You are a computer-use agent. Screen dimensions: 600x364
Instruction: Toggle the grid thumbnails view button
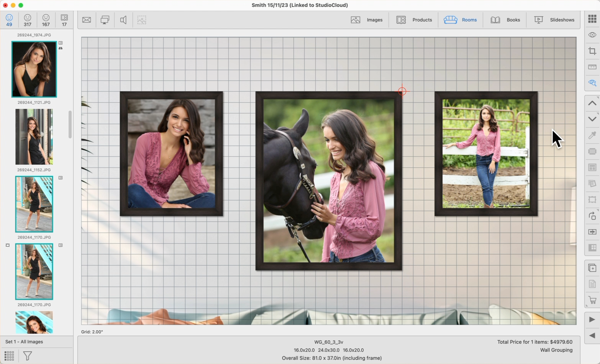[x=9, y=356]
